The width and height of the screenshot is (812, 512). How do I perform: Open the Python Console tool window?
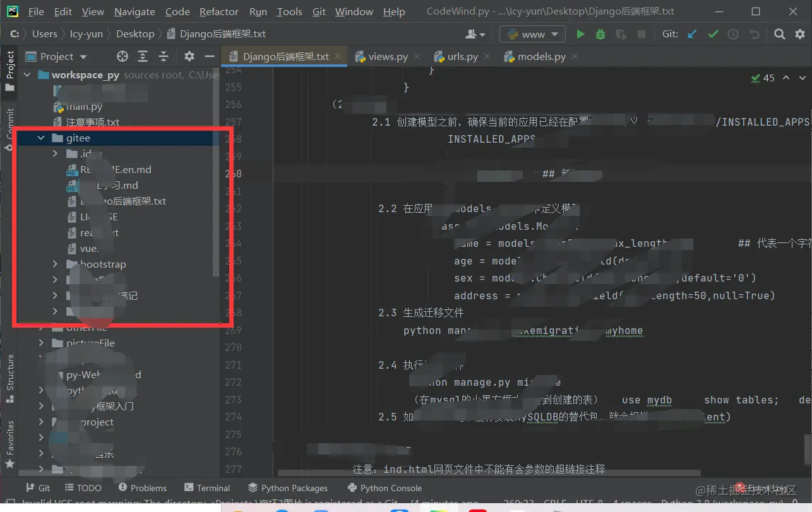click(x=385, y=487)
